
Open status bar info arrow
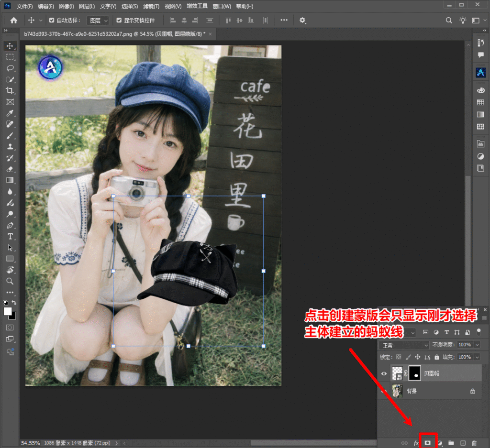[x=117, y=443]
